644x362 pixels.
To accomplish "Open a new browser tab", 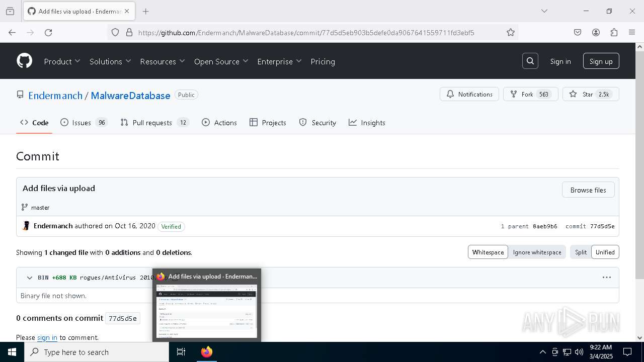I will pyautogui.click(x=146, y=11).
